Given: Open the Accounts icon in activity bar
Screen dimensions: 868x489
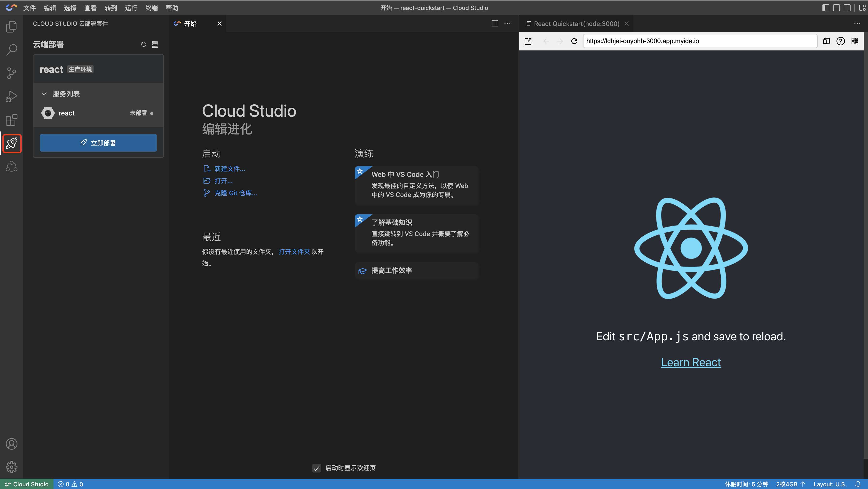Looking at the screenshot, I should (x=11, y=444).
